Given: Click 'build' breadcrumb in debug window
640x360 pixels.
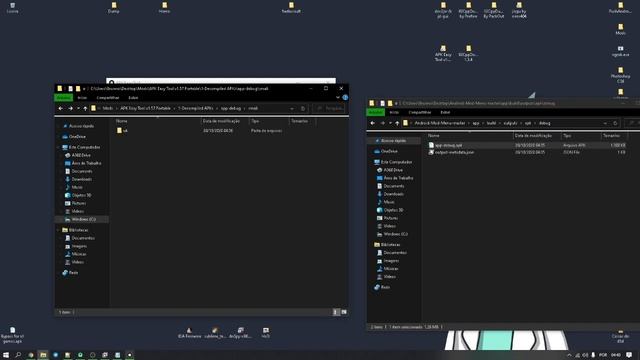Looking at the screenshot, I should click(x=491, y=123).
